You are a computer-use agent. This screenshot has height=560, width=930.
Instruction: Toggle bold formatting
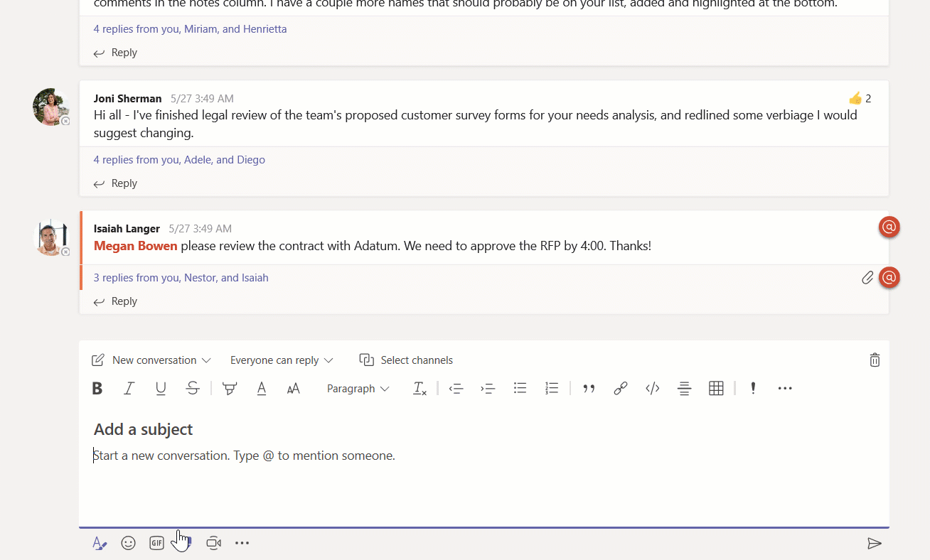(97, 388)
